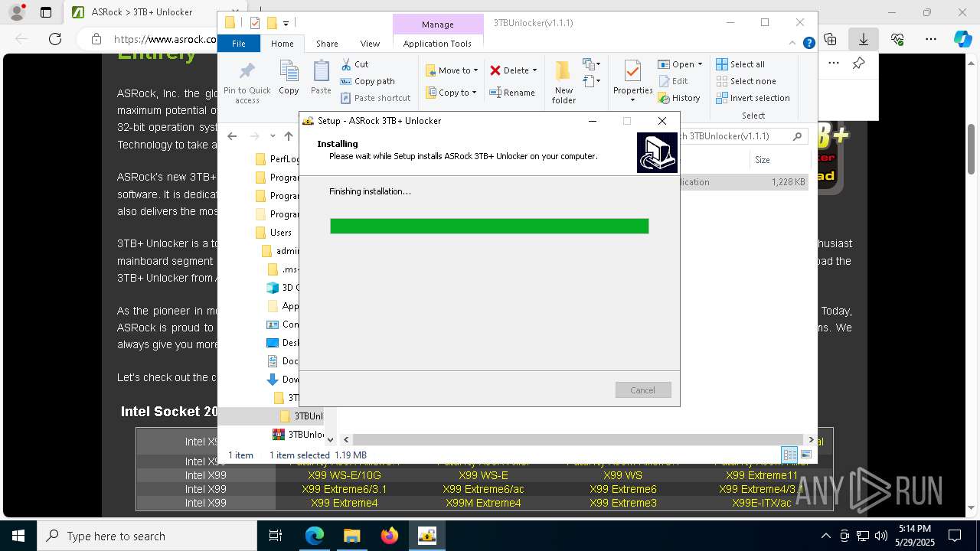
Task: Open Task View on taskbar
Action: point(276,536)
